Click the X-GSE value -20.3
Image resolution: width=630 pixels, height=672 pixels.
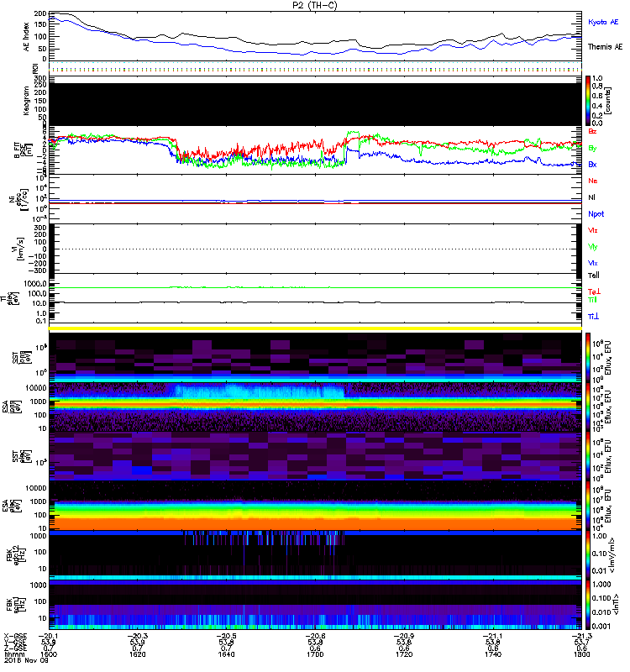[x=136, y=637]
